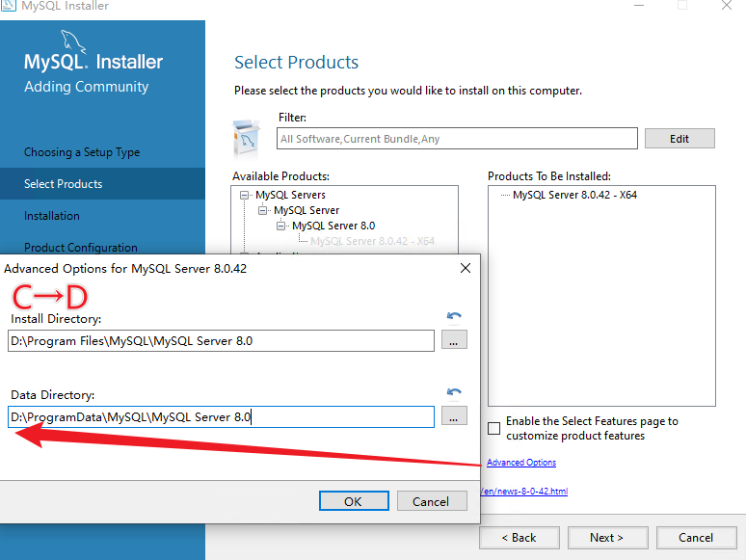Browse for the Data Directory folder
Screen dimensions: 746x560
(454, 415)
